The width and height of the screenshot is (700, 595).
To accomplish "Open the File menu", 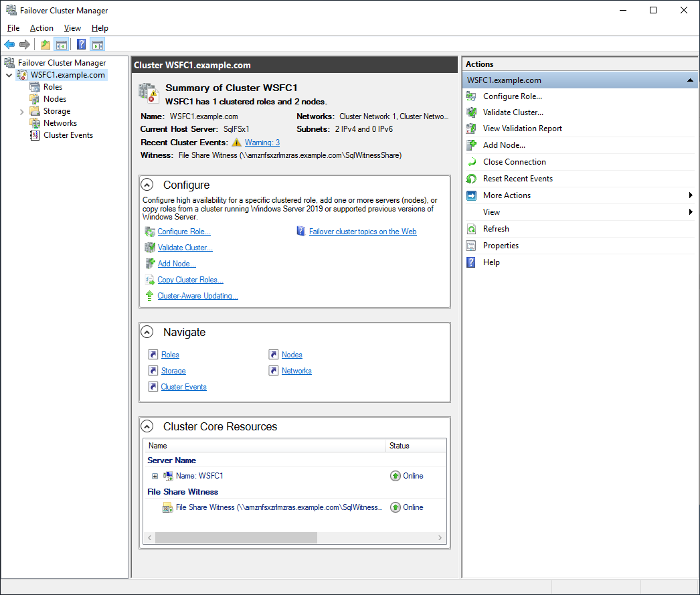I will (13, 28).
